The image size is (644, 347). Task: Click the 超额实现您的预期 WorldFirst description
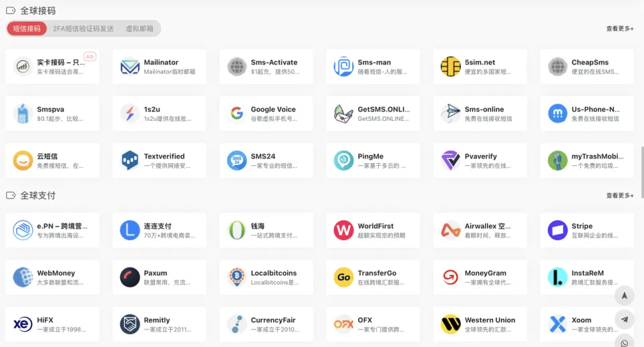pyautogui.click(x=381, y=235)
